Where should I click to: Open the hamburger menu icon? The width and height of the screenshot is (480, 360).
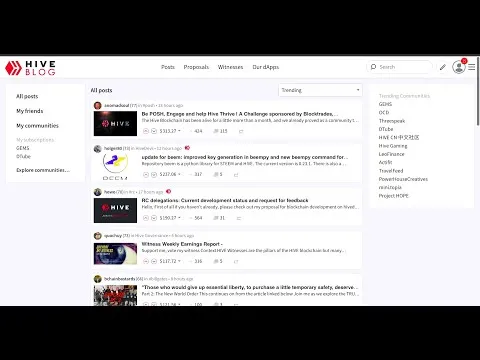tap(472, 67)
